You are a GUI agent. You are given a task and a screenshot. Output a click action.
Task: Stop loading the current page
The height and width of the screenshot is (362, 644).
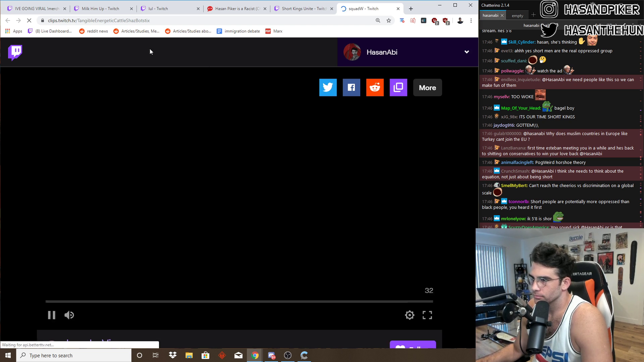30,21
